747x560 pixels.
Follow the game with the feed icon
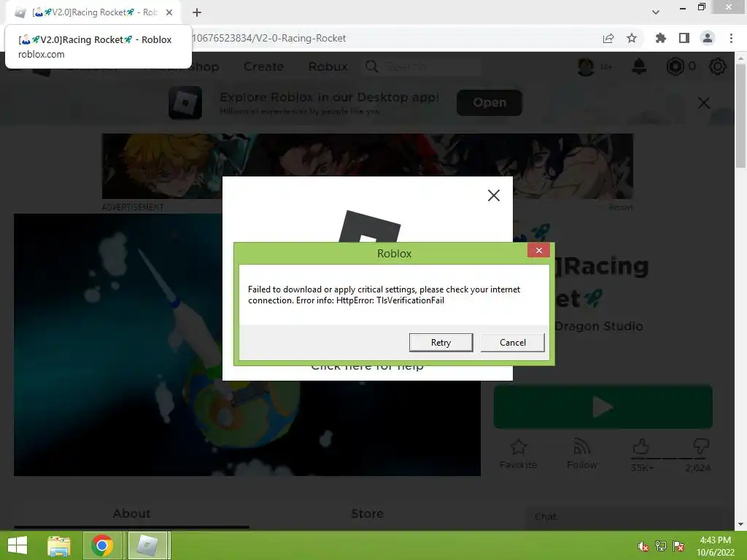point(581,447)
